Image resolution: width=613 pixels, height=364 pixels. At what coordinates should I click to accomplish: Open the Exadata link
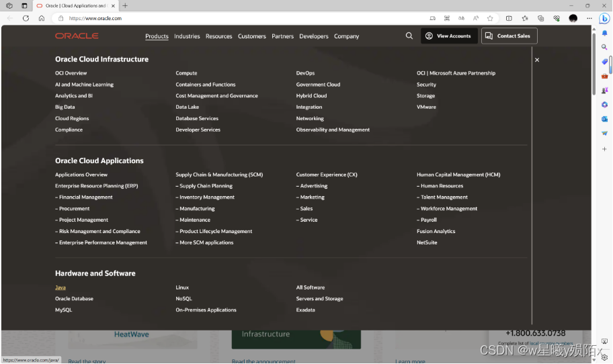(x=305, y=310)
